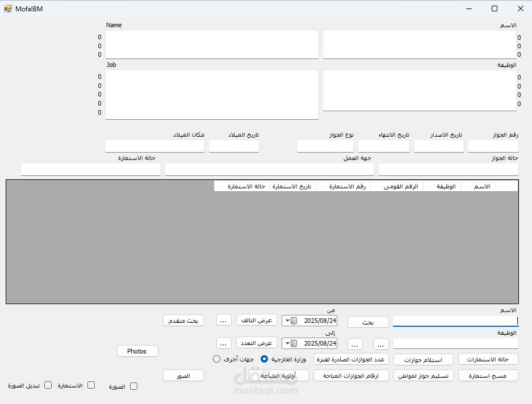Click the ellipsis button beside عرض التعدد
This screenshot has height=404, width=532.
[x=224, y=343]
